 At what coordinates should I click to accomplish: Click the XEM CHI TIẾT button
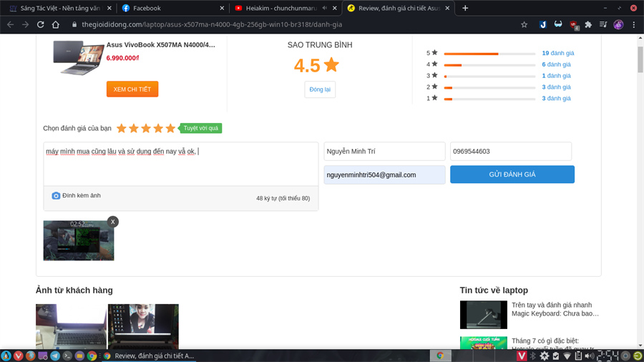click(x=132, y=89)
